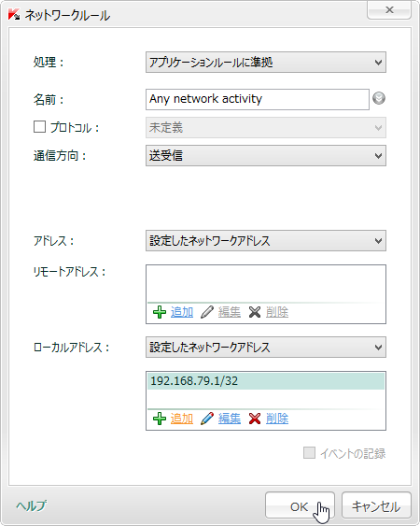Open the 通信方向 dropdown showing 送受信
Screen dimensions: 420x526
(266, 155)
